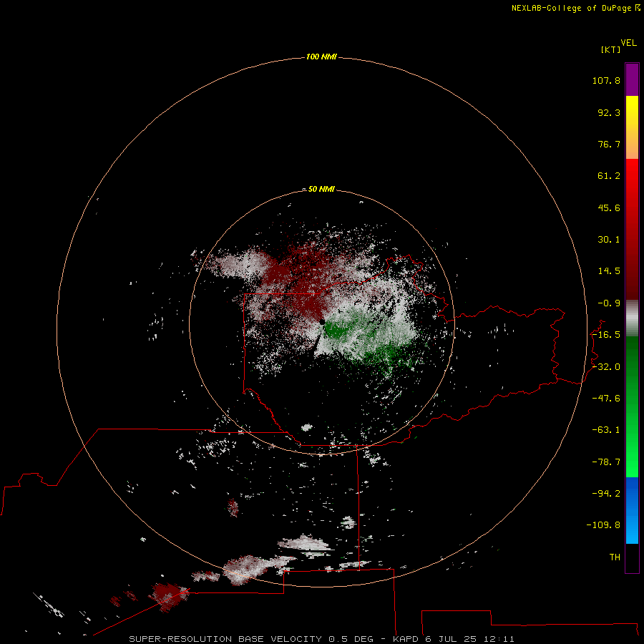644x644 pixels.
Task: Select the -0.9 legend value
Action: pyautogui.click(x=609, y=303)
